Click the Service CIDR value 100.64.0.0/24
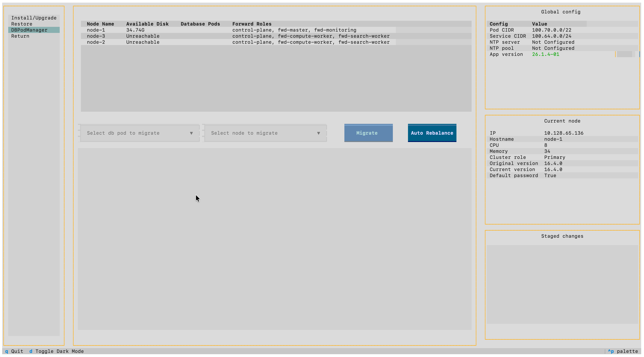 (x=551, y=36)
